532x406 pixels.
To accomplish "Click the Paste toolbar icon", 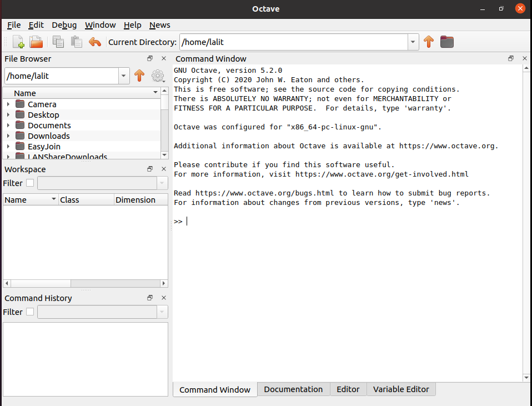I will click(76, 42).
